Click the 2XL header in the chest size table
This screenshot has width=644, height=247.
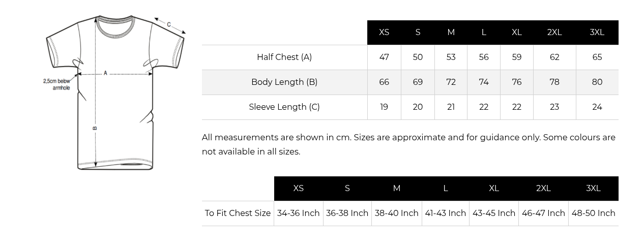543,188
